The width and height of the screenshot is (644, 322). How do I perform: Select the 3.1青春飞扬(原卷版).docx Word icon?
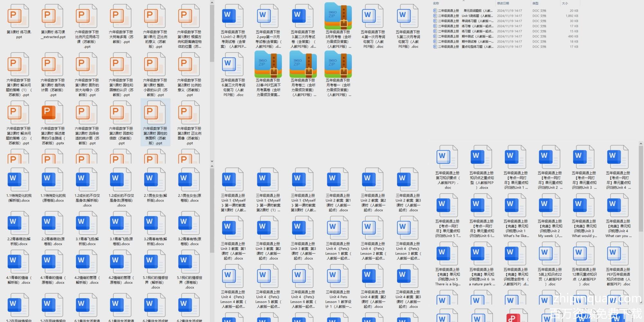[x=121, y=223]
